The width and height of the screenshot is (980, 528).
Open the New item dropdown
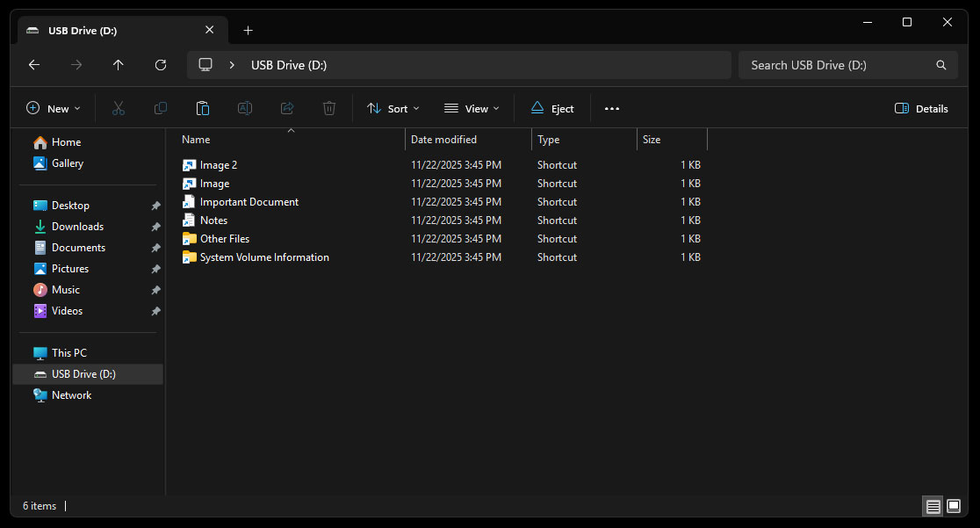coord(54,109)
